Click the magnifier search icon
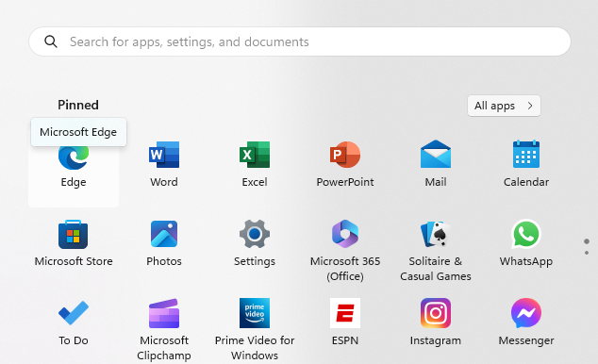Viewport: 598px width, 364px height. [x=51, y=41]
